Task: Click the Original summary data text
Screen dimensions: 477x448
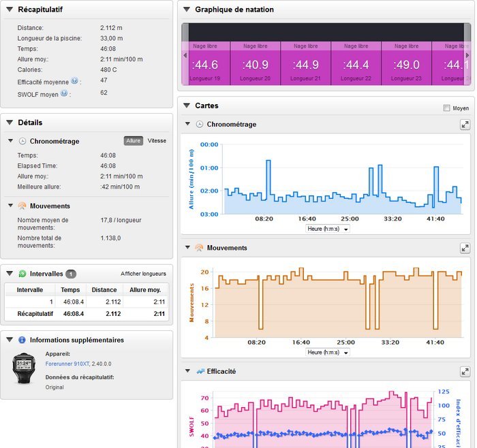Action: pos(55,387)
